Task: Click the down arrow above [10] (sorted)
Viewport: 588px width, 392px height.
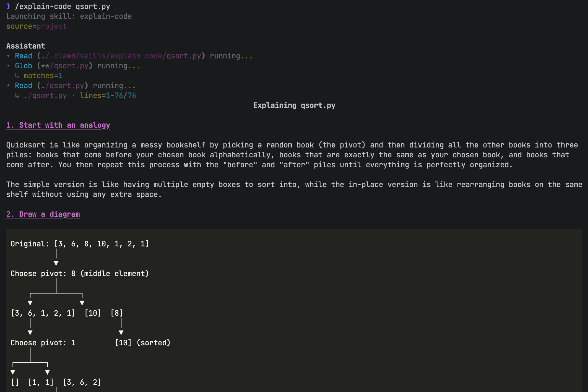Action: pyautogui.click(x=121, y=333)
